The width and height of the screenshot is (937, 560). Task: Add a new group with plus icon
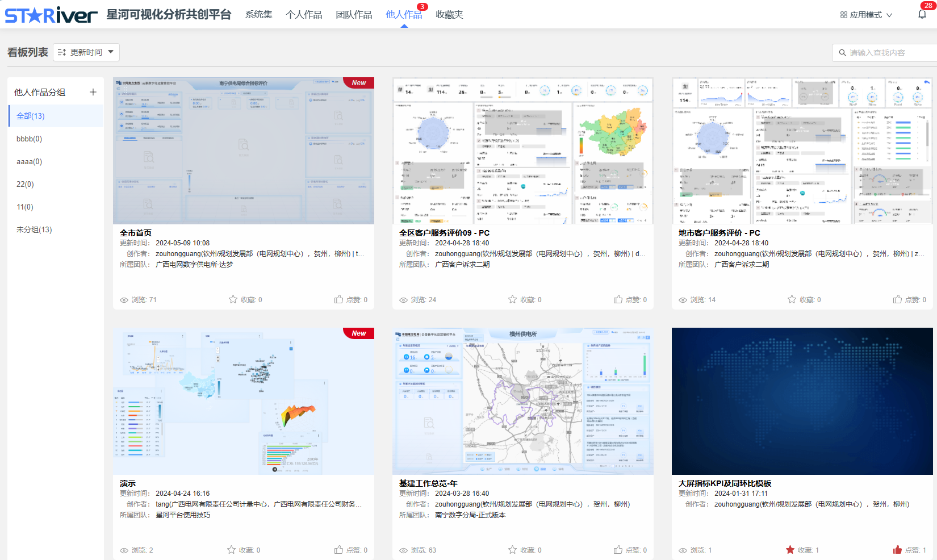tap(93, 92)
